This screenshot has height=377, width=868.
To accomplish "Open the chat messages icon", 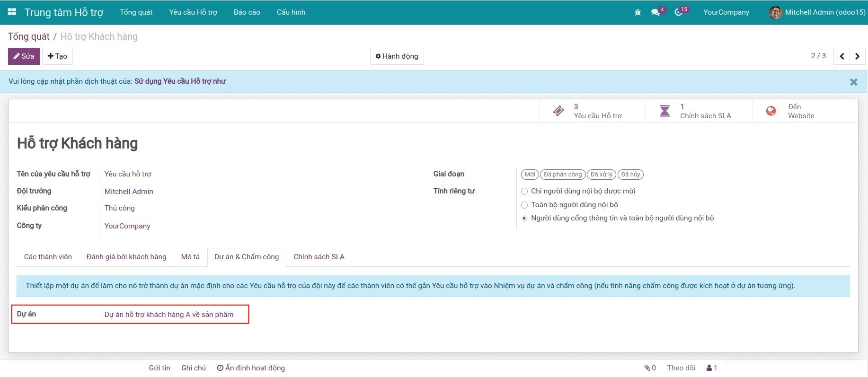I will pos(655,12).
